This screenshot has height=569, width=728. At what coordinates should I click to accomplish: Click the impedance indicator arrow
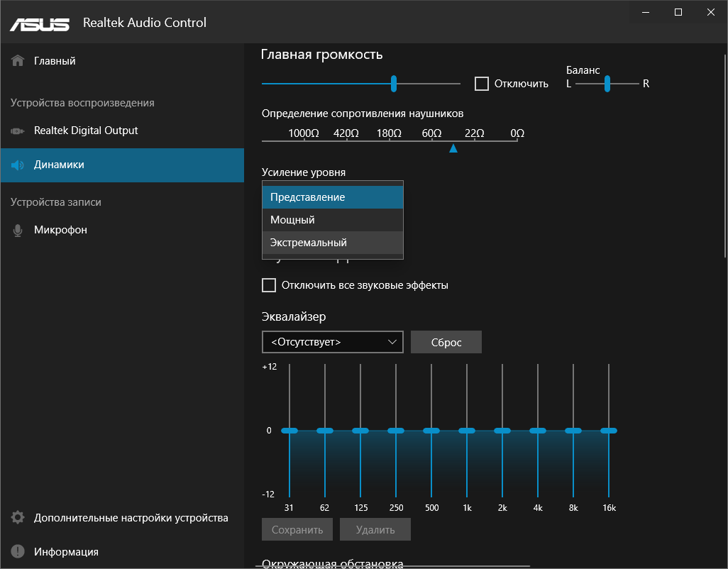[x=453, y=148]
